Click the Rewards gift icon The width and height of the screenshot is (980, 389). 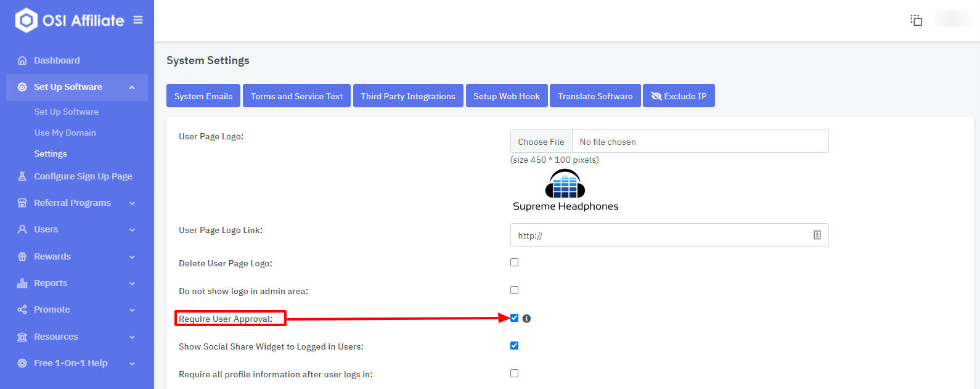(x=22, y=256)
